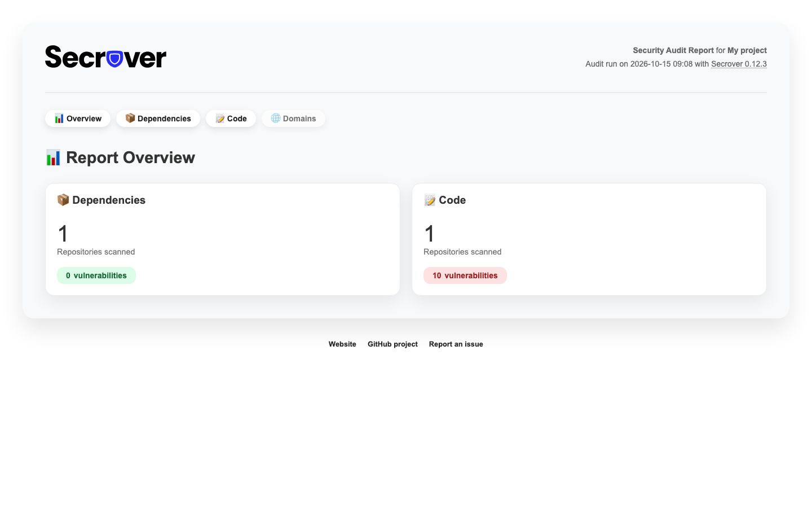Click the repository count in Code card
The height and width of the screenshot is (508, 812).
pyautogui.click(x=430, y=234)
